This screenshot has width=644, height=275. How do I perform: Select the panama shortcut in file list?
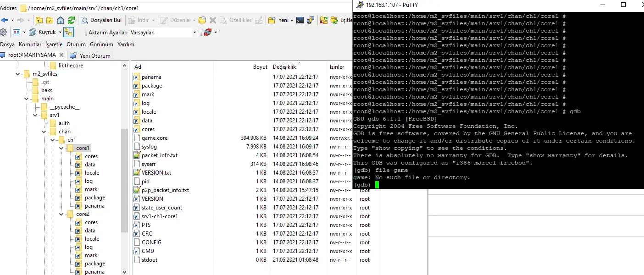151,77
